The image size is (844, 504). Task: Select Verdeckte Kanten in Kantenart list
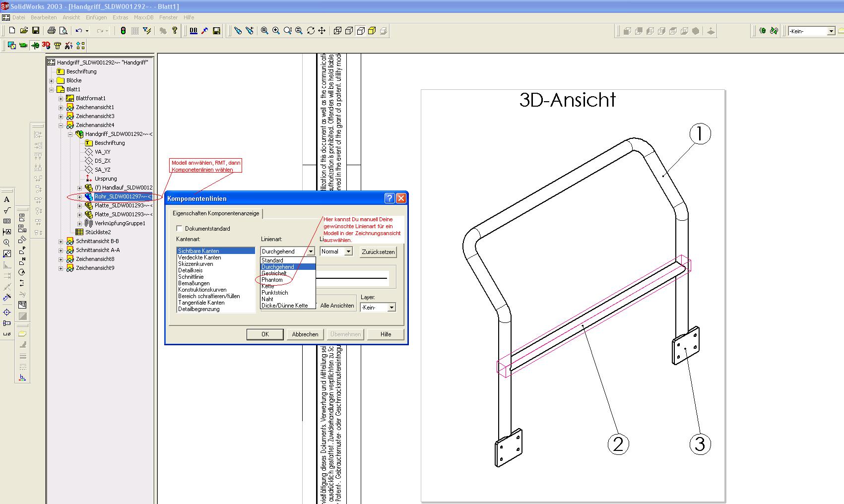216,257
